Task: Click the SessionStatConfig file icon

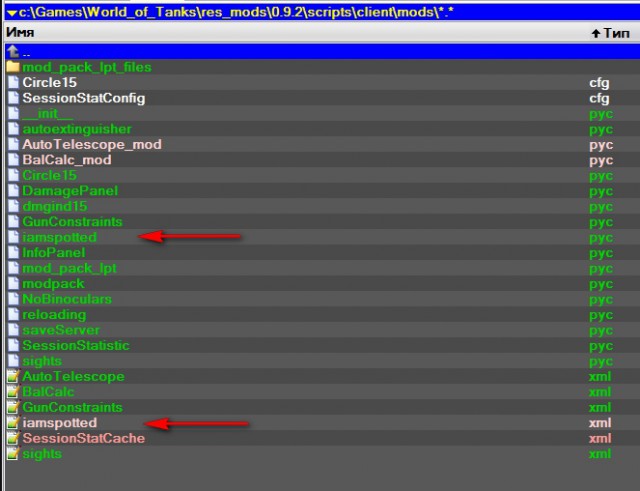Action: tap(13, 98)
